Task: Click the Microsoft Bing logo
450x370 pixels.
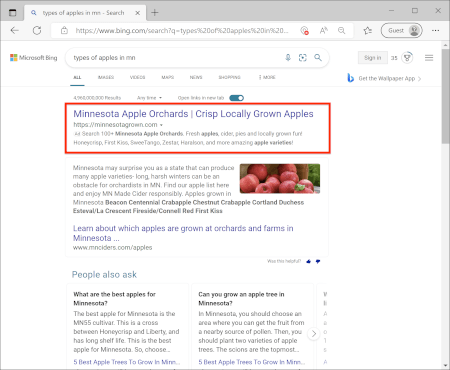Action: click(34, 58)
